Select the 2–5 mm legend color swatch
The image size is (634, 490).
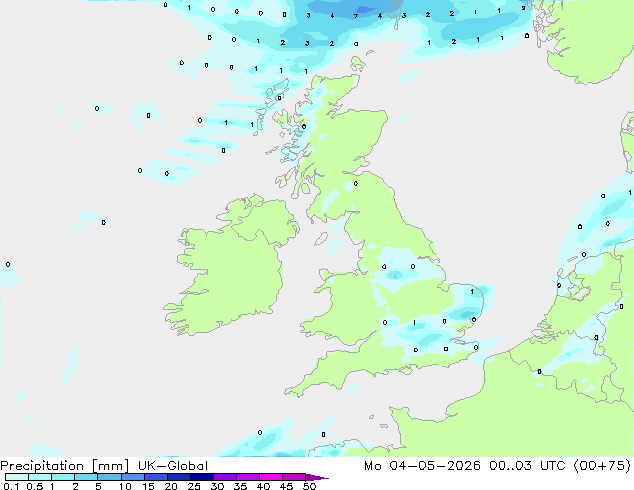coord(86,477)
